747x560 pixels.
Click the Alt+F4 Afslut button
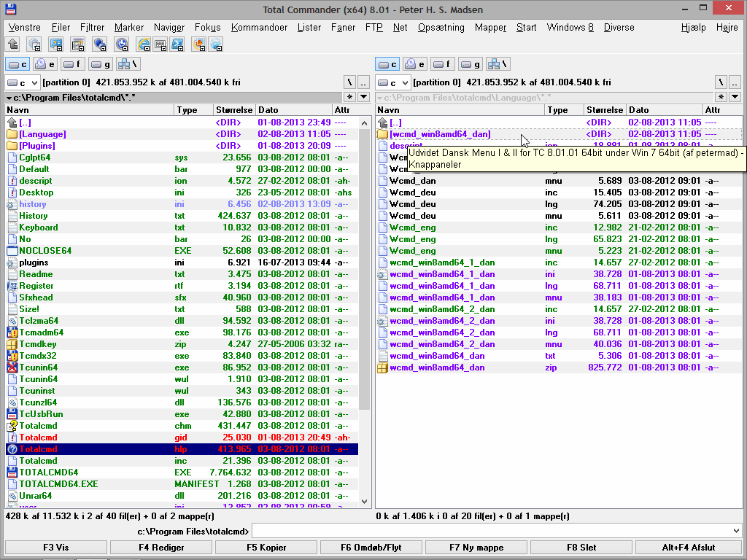pyautogui.click(x=689, y=547)
